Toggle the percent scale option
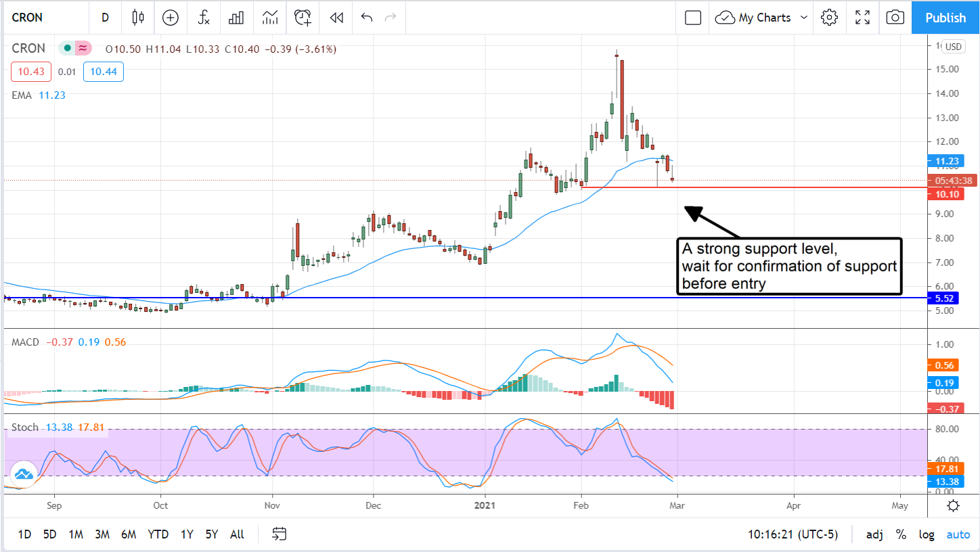The image size is (980, 552). (x=901, y=534)
